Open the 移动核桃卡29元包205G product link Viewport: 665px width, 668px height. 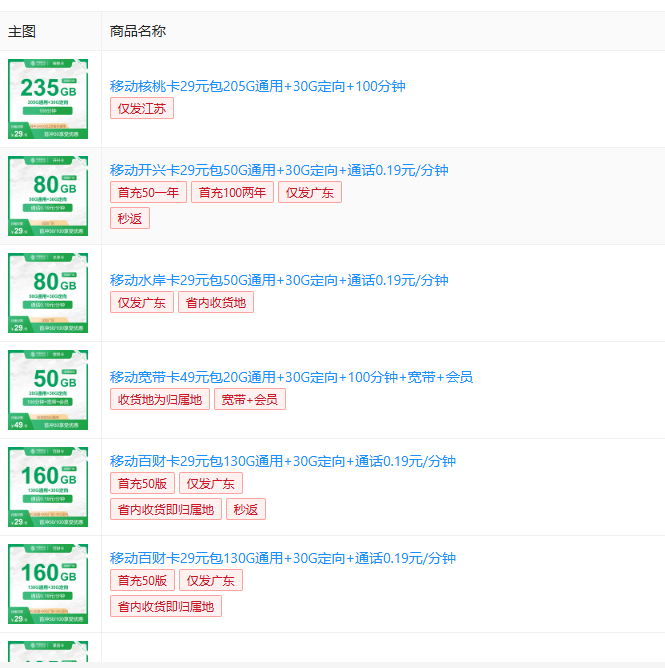point(257,86)
